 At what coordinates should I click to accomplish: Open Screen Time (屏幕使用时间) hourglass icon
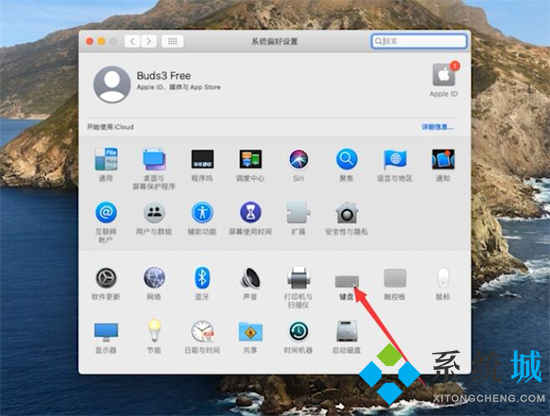(250, 213)
